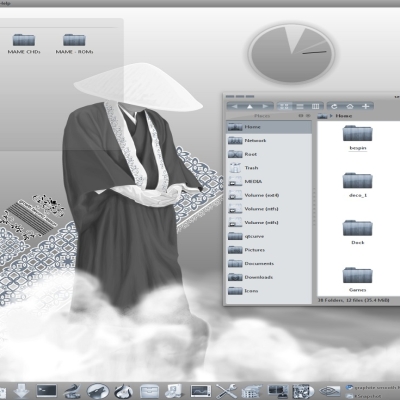The image size is (400, 400).
Task: Close the Places panel
Action: pos(308,116)
